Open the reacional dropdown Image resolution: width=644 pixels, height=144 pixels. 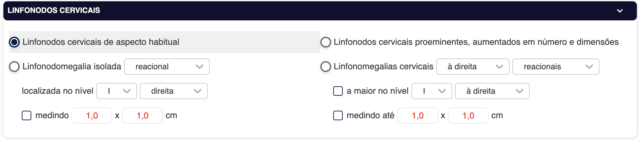(167, 67)
